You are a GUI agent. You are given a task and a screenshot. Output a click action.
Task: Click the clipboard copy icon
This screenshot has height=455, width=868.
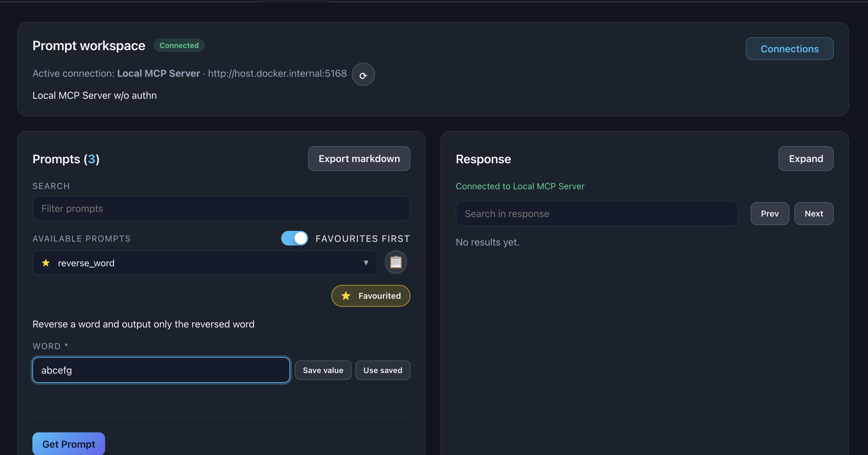click(395, 262)
